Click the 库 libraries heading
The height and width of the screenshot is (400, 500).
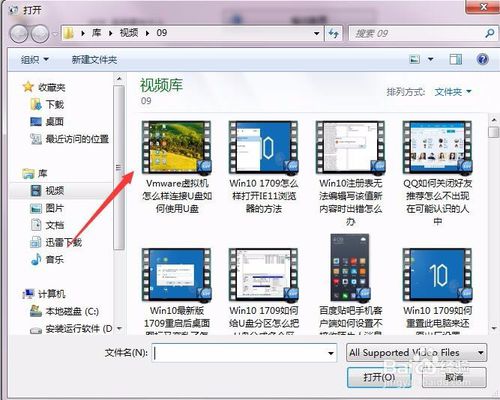tap(35, 173)
